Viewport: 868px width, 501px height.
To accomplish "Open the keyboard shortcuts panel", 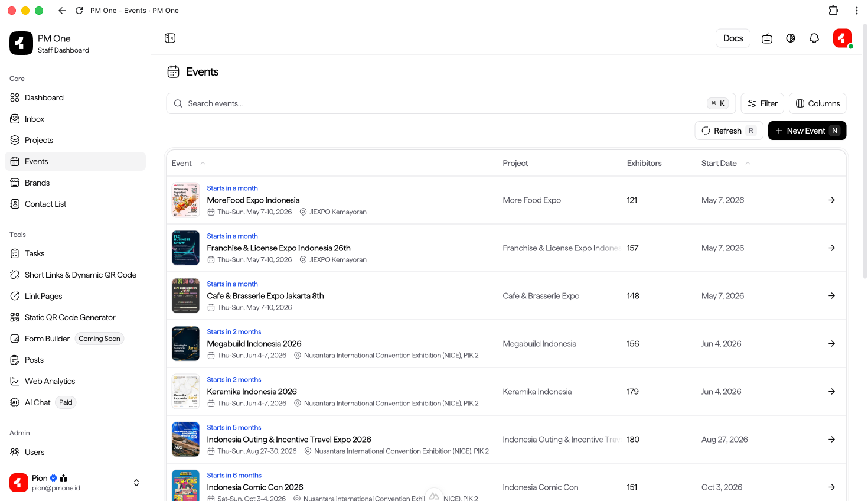I will (x=766, y=38).
